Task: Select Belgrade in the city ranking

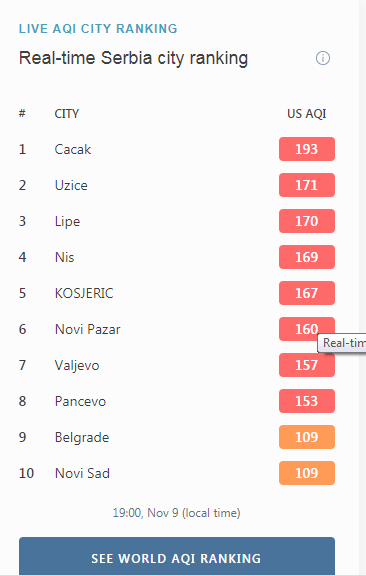Action: click(x=82, y=437)
